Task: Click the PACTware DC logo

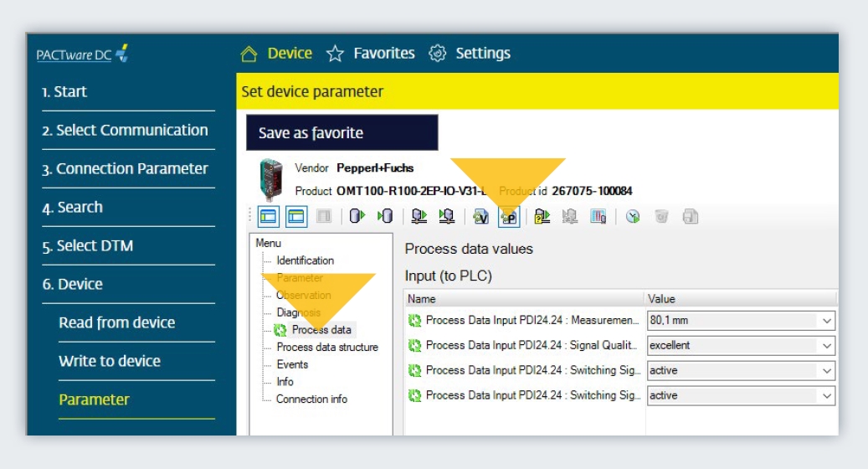Action: (x=83, y=54)
